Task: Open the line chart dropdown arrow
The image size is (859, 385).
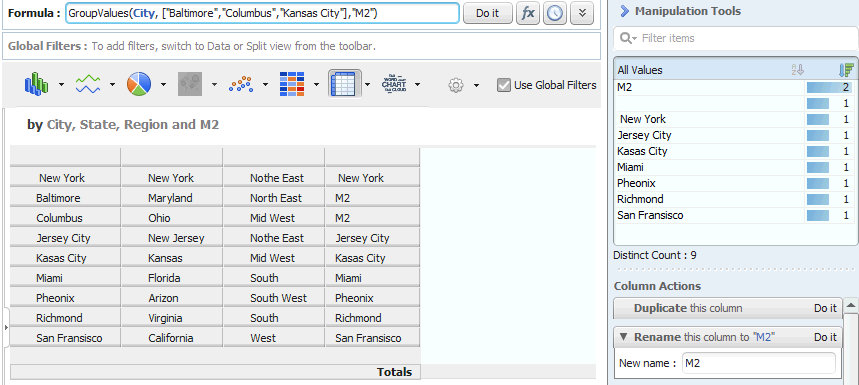Action: [x=112, y=84]
